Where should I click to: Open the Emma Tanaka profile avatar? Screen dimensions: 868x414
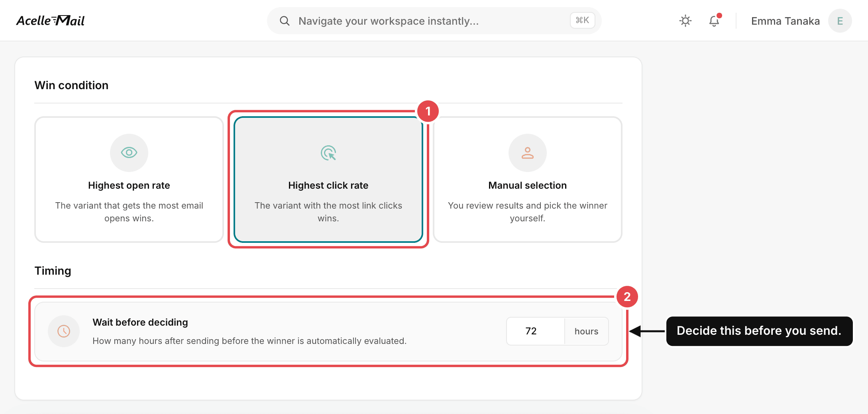tap(840, 21)
